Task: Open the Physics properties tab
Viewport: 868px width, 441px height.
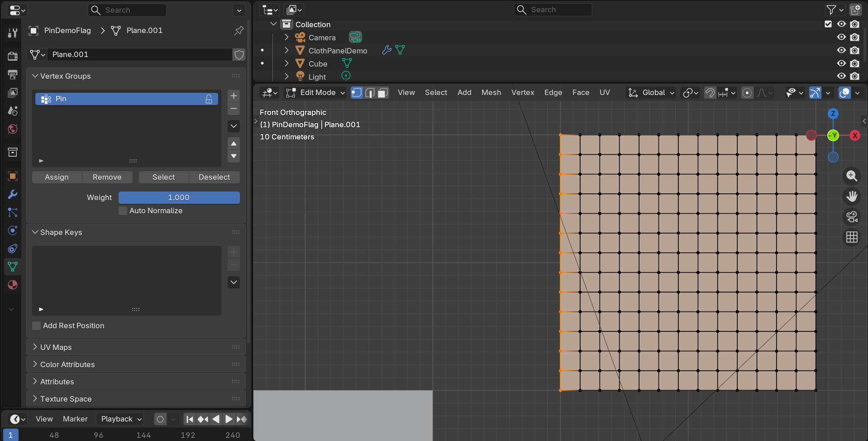Action: pos(13,230)
